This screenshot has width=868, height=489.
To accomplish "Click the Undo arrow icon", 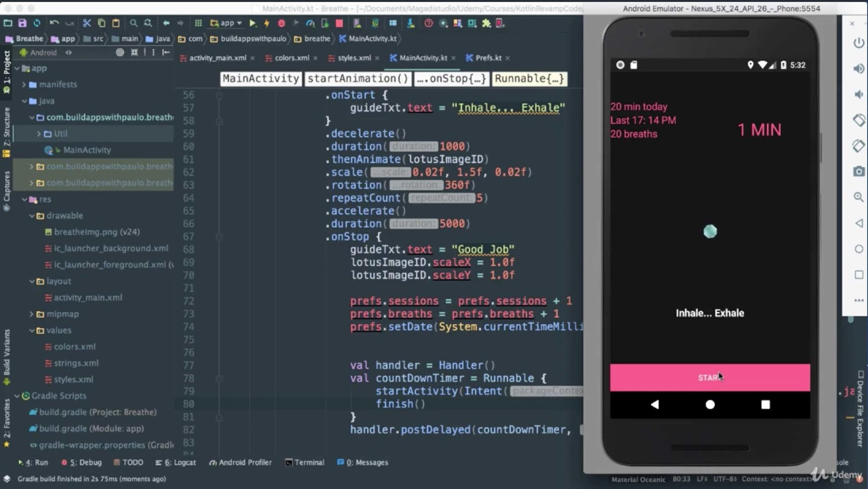I will (x=54, y=23).
